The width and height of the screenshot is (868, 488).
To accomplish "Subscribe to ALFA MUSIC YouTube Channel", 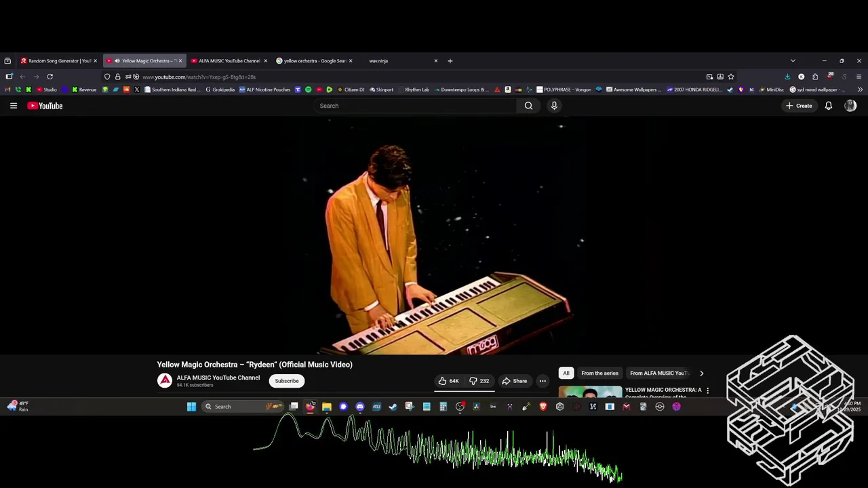I will point(287,381).
